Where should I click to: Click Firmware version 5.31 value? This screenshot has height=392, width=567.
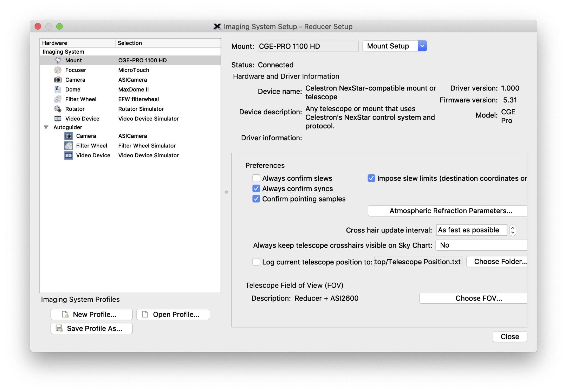pyautogui.click(x=510, y=100)
